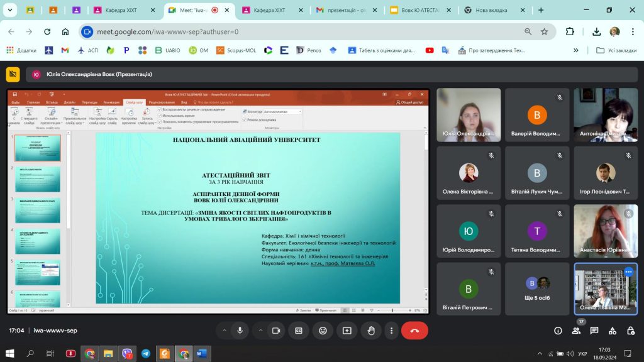The width and height of the screenshot is (644, 362).
Task: Expand the camera video settings chevron
Action: (x=260, y=331)
